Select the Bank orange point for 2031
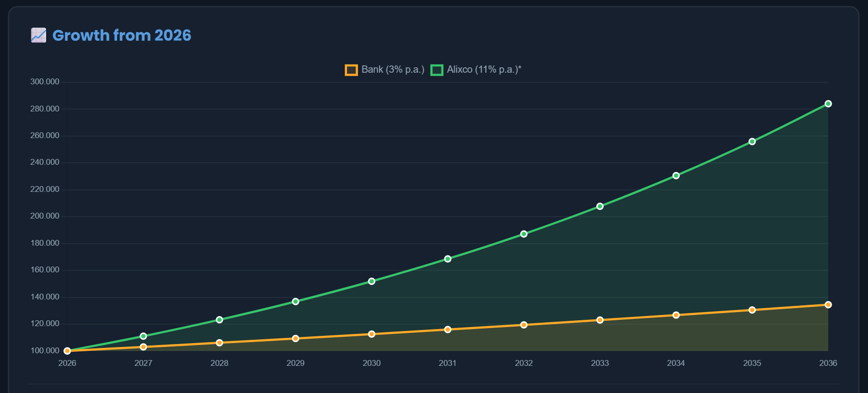 (x=448, y=330)
